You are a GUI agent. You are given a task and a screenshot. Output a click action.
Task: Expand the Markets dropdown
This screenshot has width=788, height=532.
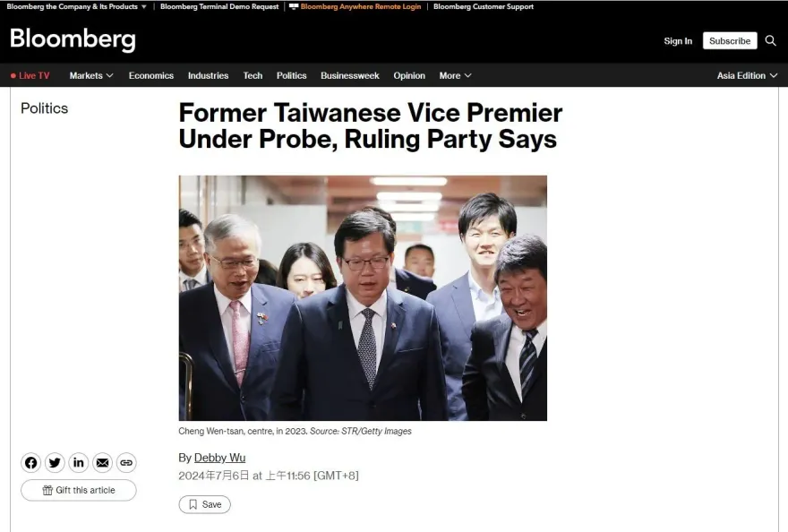[x=91, y=75]
